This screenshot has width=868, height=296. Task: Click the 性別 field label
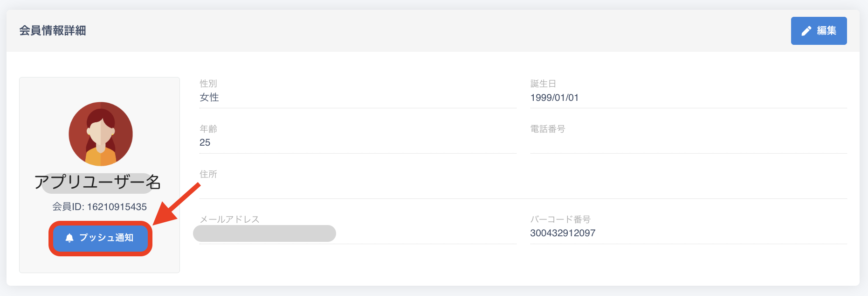208,84
